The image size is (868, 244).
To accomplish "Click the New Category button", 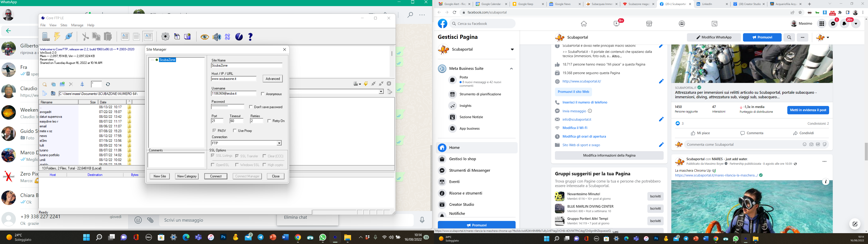I will pos(187,176).
